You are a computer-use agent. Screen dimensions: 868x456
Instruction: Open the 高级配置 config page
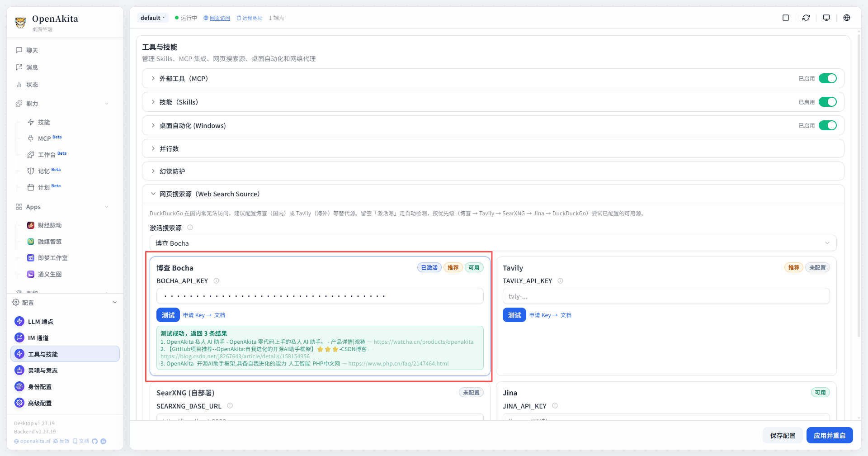click(65, 403)
